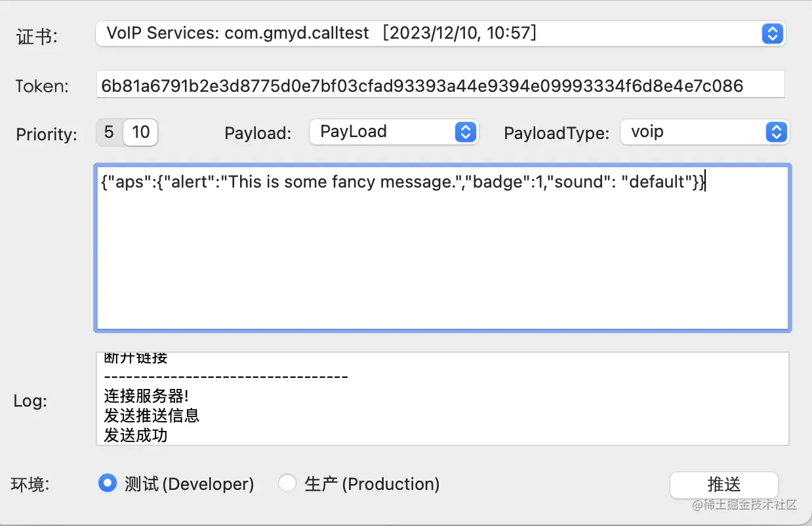Click the chevron icon on the Payload selector

(466, 132)
